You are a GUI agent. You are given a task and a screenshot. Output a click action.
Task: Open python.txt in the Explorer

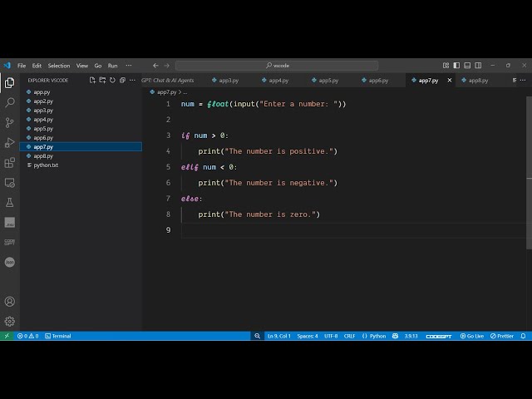81,165
